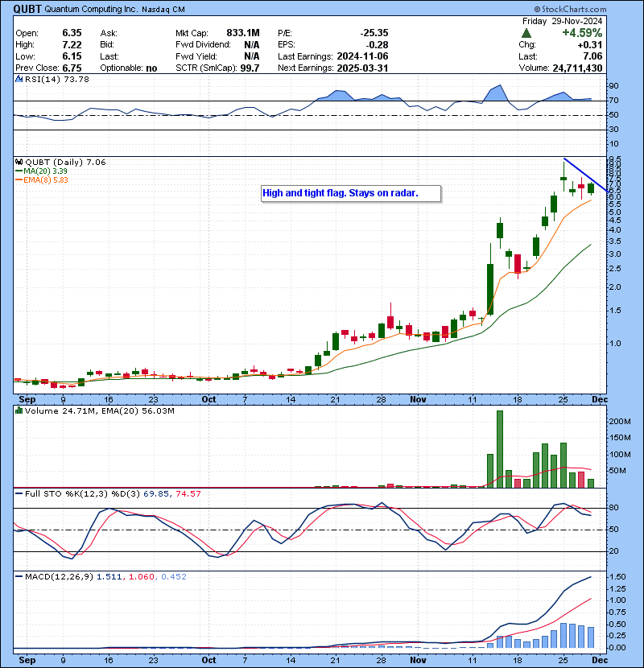The height and width of the screenshot is (668, 644).
Task: Click the 'Nasdaq CM' exchange label
Action: point(163,10)
